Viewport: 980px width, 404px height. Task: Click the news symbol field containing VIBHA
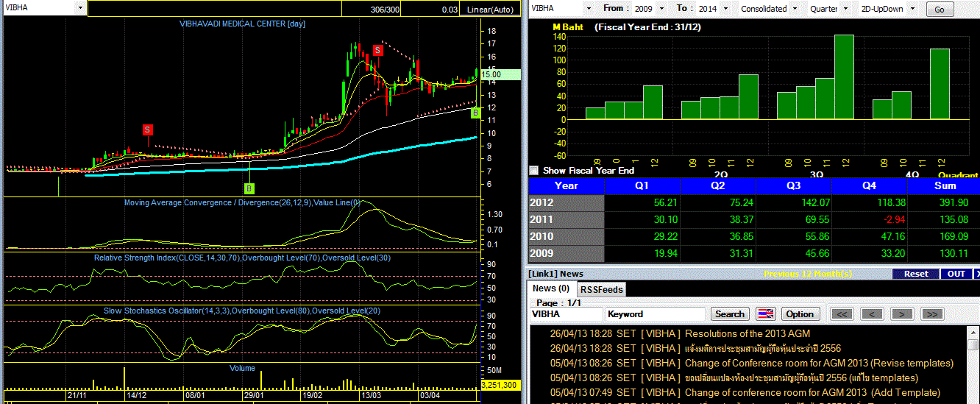[x=566, y=313]
